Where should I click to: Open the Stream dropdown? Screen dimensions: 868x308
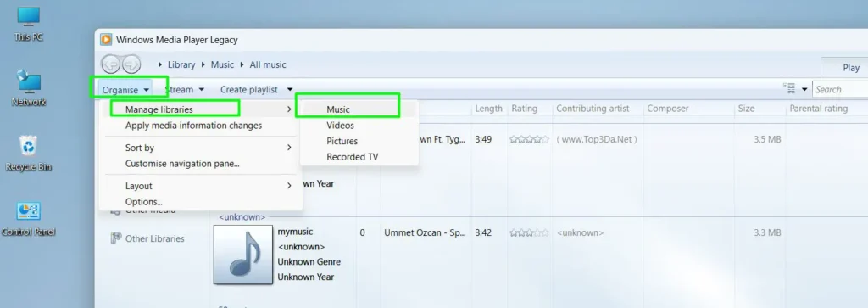(x=184, y=89)
